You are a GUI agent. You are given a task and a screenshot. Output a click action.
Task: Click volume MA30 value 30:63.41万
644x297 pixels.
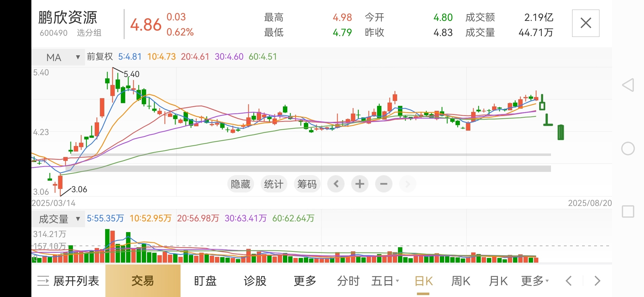[246, 218]
